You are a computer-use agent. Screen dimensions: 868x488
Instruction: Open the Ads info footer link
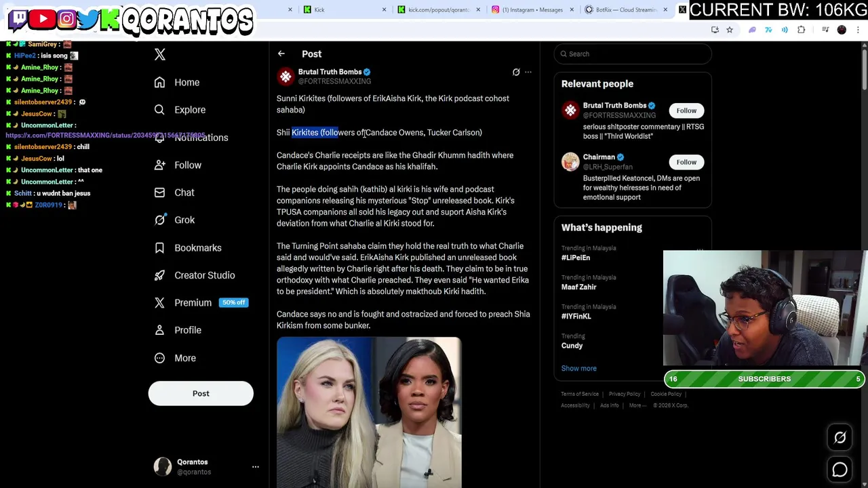(609, 405)
